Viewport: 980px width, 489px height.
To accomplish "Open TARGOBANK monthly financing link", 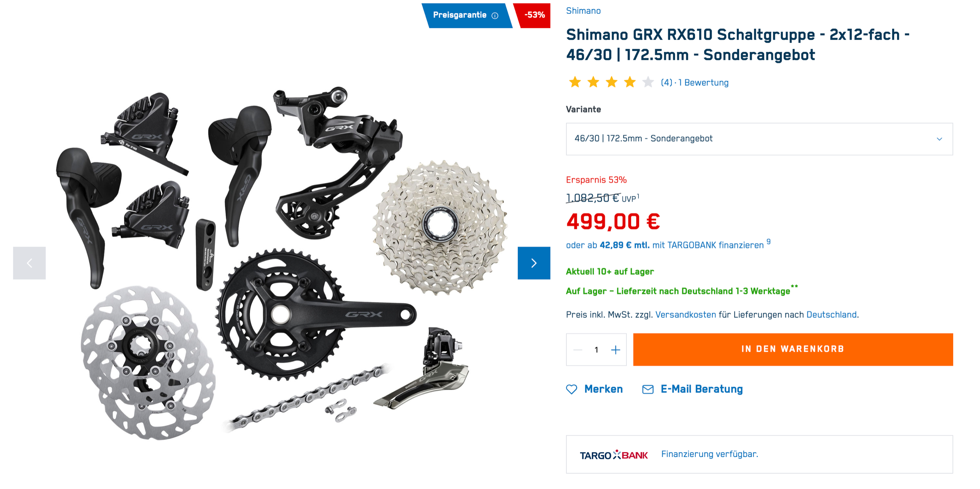I will [x=665, y=245].
